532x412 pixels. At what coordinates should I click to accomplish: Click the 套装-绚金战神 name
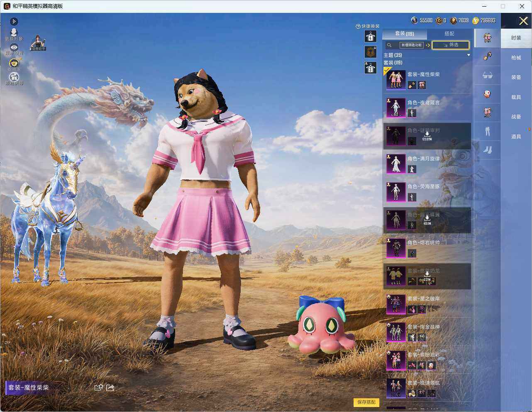point(424,327)
